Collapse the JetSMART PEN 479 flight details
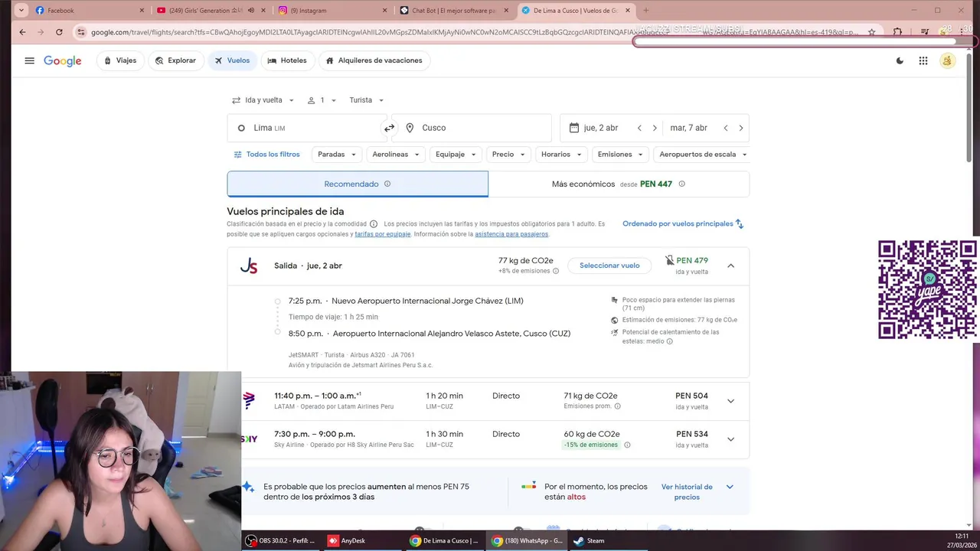The width and height of the screenshot is (980, 551). [730, 266]
